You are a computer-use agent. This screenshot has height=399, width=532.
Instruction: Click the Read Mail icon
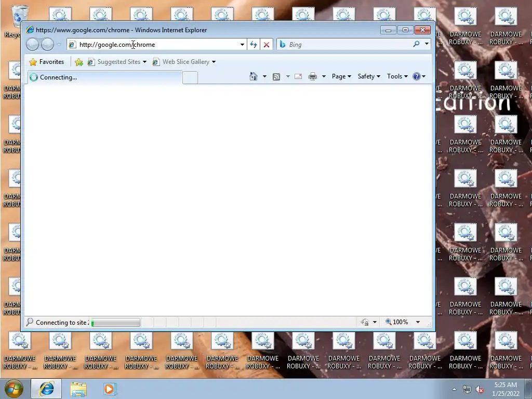pyautogui.click(x=298, y=76)
